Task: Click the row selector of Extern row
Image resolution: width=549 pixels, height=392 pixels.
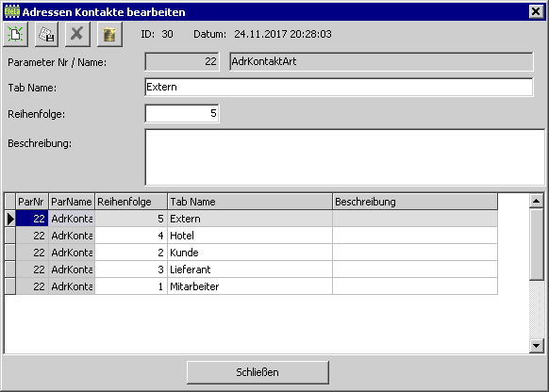Action: coord(10,219)
